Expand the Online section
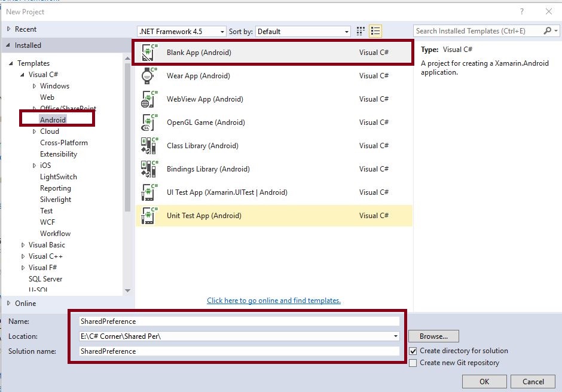562x392 pixels. click(9, 303)
